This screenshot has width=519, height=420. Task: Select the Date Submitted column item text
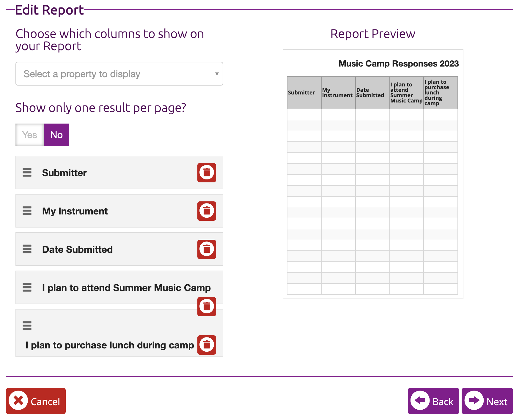click(78, 250)
